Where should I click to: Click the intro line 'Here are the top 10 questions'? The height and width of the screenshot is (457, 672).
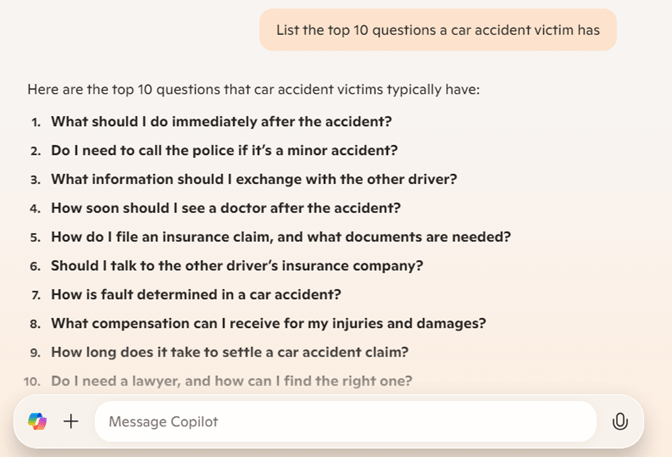[254, 90]
